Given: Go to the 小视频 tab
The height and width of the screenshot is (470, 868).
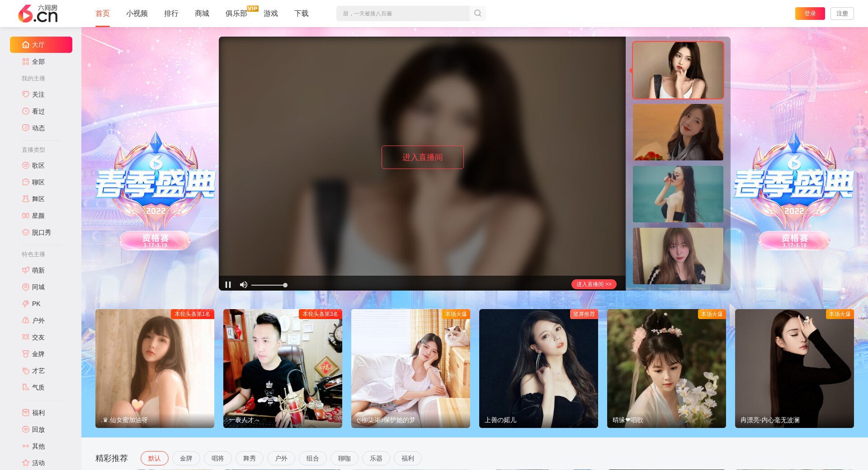Looking at the screenshot, I should [137, 14].
